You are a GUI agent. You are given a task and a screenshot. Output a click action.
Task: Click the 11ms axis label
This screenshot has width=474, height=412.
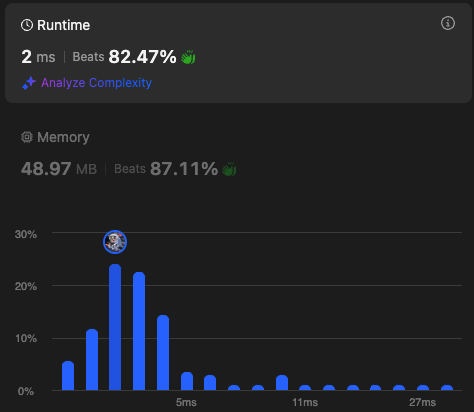[x=305, y=402]
